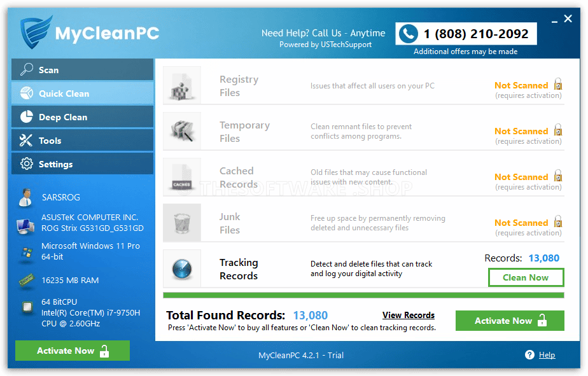Click the Temporary Files icon
Viewport: 588px width, 376px height.
tap(182, 131)
